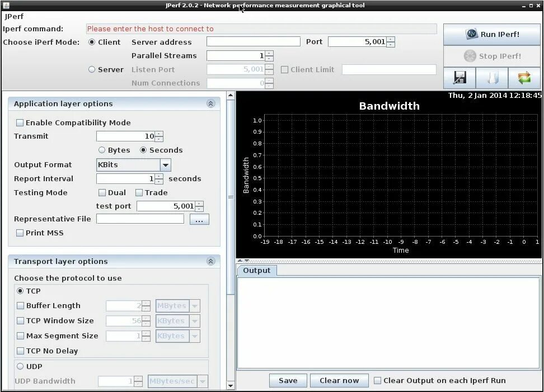Click the Port number field
544x392 pixels.
pyautogui.click(x=357, y=41)
